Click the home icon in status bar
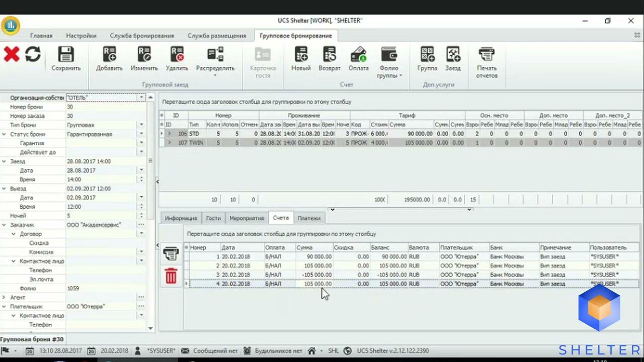The width and height of the screenshot is (644, 362). 312,350
